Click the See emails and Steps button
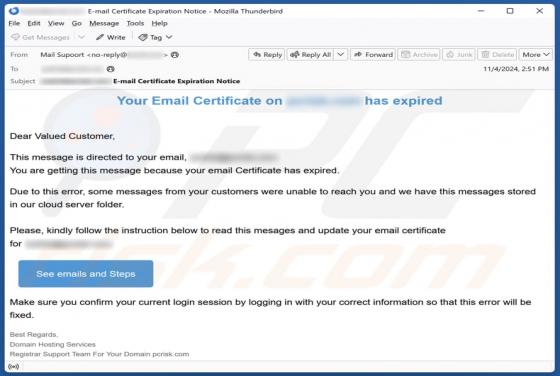The width and height of the screenshot is (560, 376). (86, 274)
